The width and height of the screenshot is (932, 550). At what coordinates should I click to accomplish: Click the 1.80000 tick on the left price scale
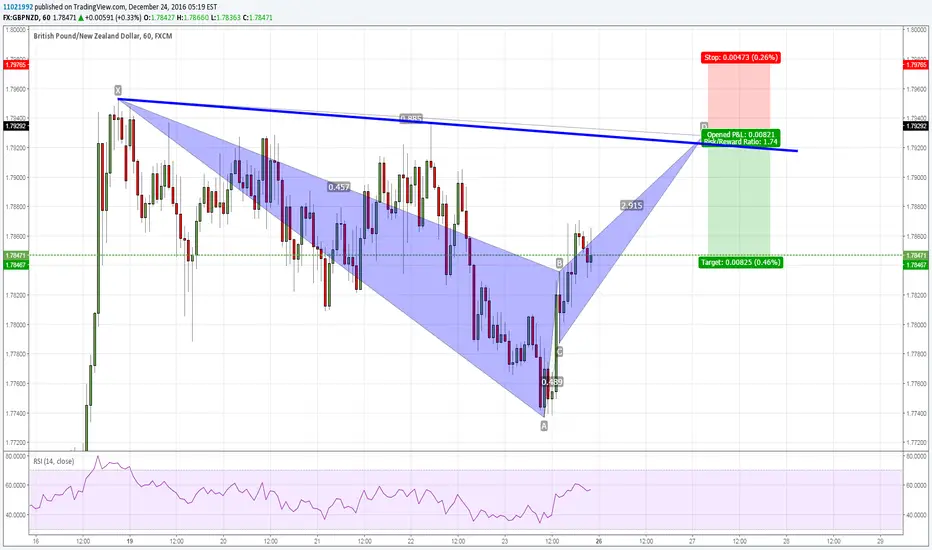(15, 29)
